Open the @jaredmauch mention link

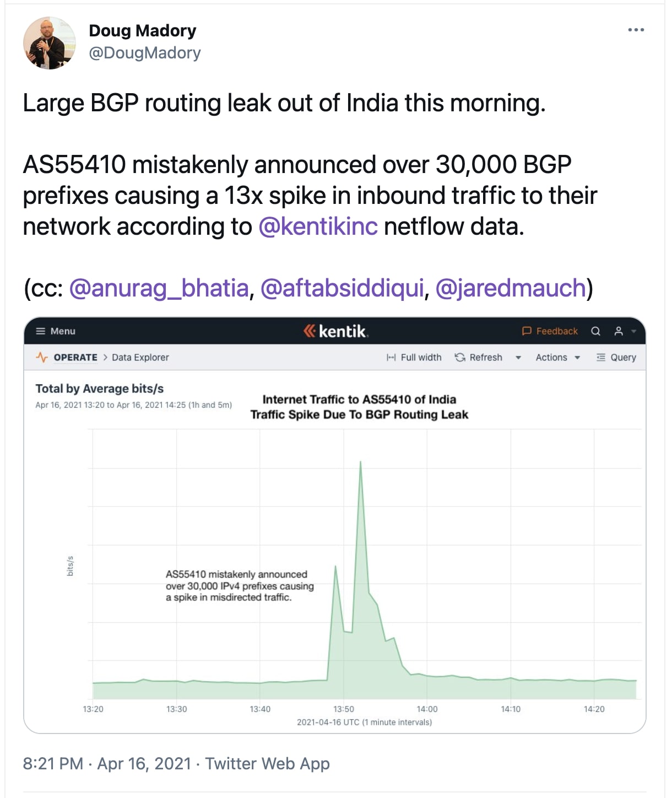(x=511, y=288)
